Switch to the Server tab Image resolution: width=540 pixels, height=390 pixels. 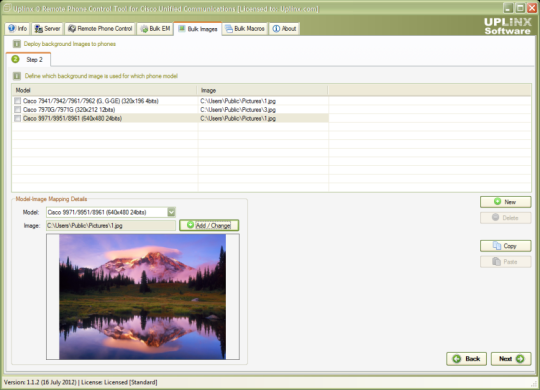48,29
